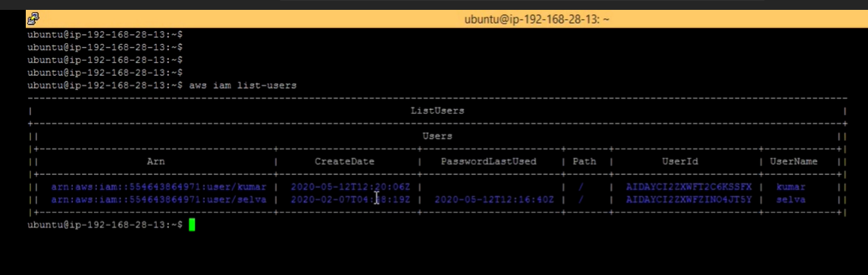The height and width of the screenshot is (275, 868).
Task: Click the Path slash in selva row
Action: pyautogui.click(x=581, y=200)
